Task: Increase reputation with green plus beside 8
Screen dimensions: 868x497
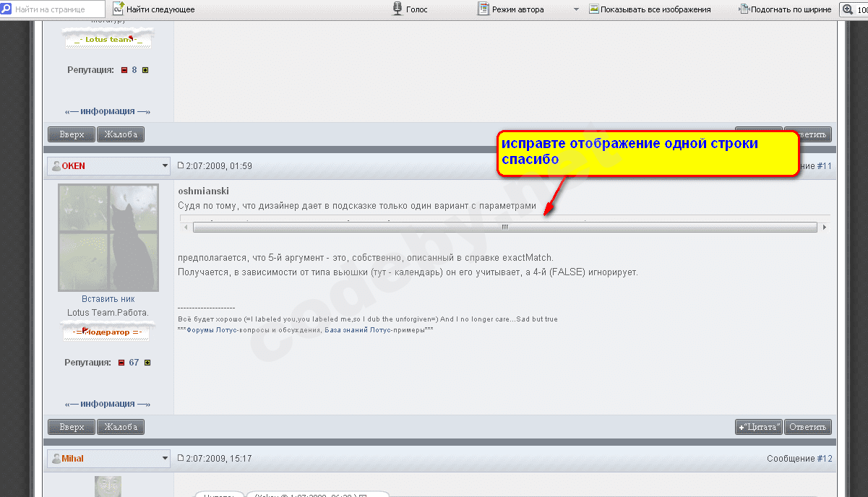Action: [145, 70]
